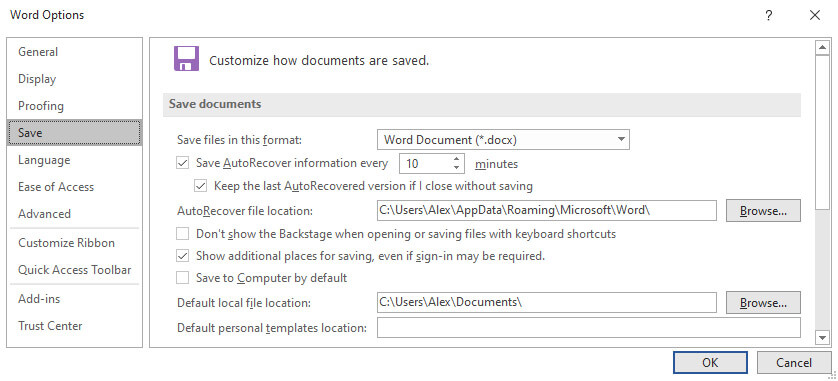
Task: Click the purple floppy disk save icon
Action: click(187, 59)
